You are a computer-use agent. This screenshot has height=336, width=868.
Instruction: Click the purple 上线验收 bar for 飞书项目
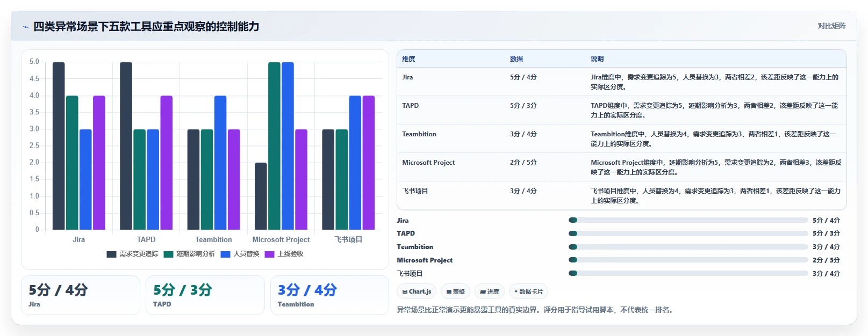click(369, 163)
